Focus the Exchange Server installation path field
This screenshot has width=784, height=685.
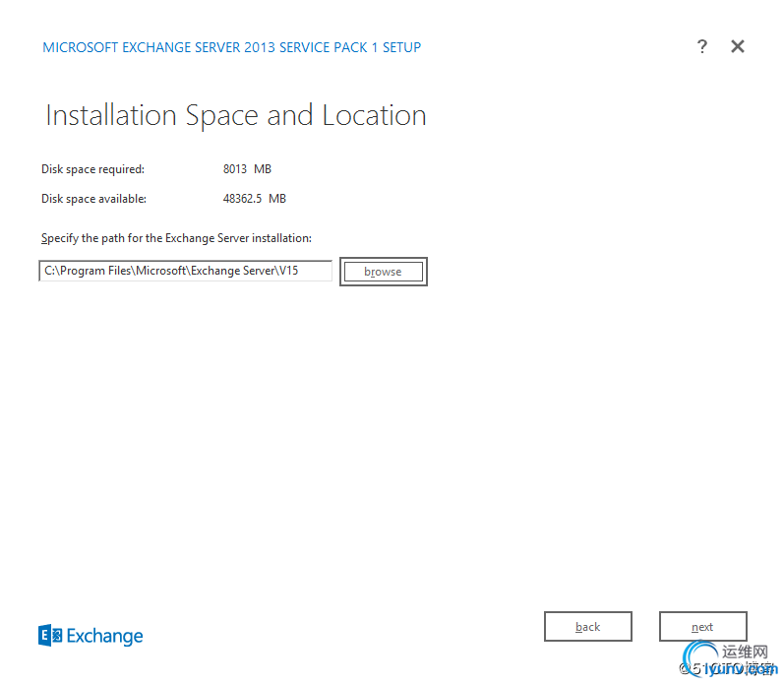coord(186,271)
